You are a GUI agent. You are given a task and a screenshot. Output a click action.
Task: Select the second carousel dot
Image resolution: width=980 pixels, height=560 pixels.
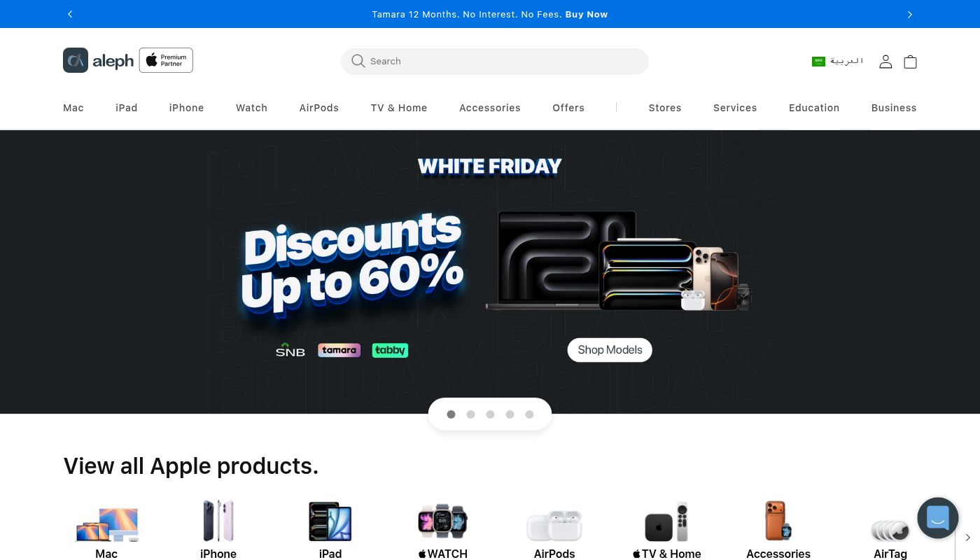coord(470,414)
